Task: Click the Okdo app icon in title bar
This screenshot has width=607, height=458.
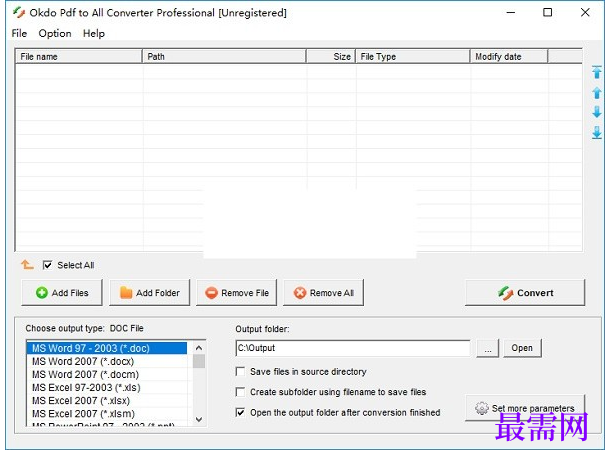Action: click(x=19, y=13)
